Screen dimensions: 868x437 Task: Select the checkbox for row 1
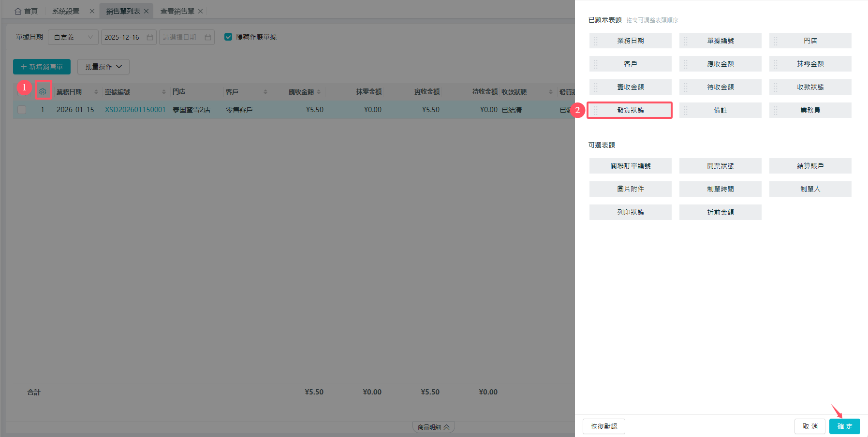22,110
